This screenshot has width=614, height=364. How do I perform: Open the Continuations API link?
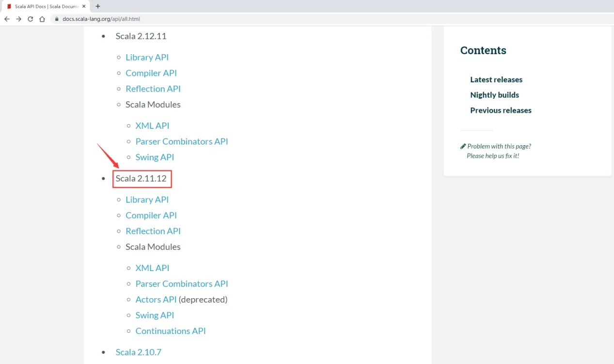point(171,331)
